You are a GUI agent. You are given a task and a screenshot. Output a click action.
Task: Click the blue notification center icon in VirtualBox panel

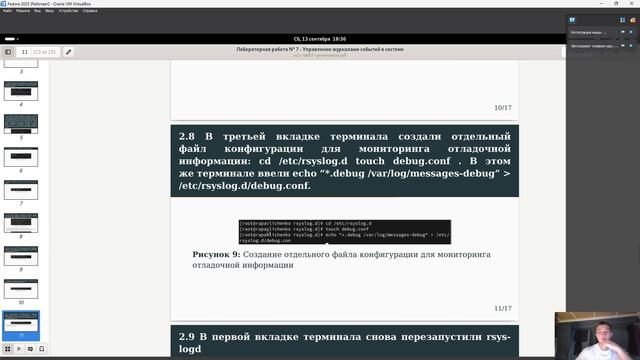click(572, 20)
